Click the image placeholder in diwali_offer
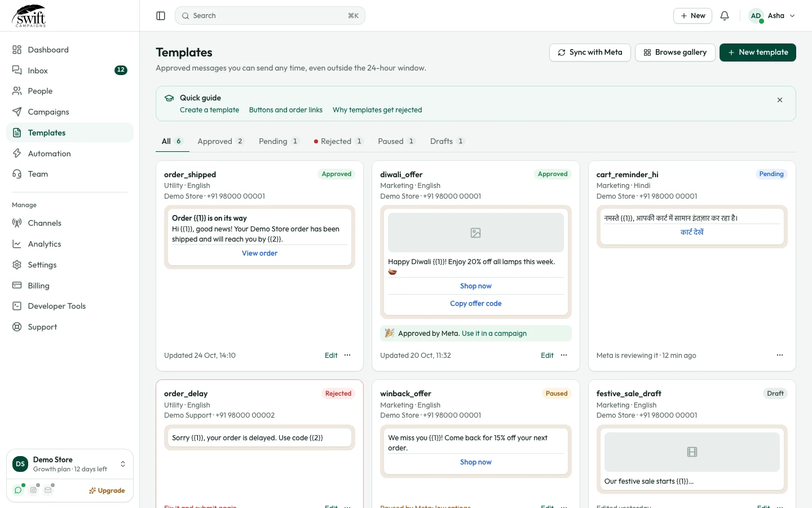Image resolution: width=812 pixels, height=508 pixels. click(x=476, y=233)
